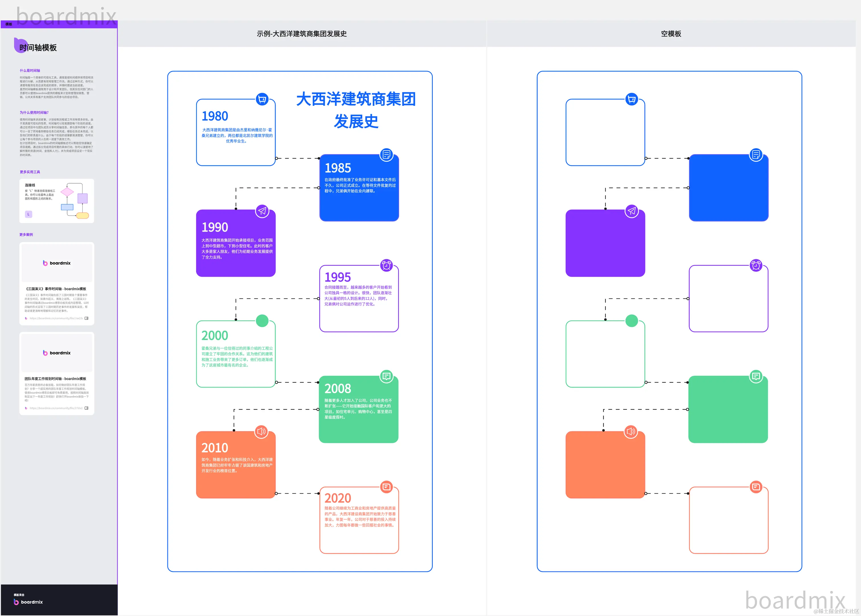The height and width of the screenshot is (616, 861).
Task: Click the document icon on the 1985 card
Action: click(x=386, y=155)
